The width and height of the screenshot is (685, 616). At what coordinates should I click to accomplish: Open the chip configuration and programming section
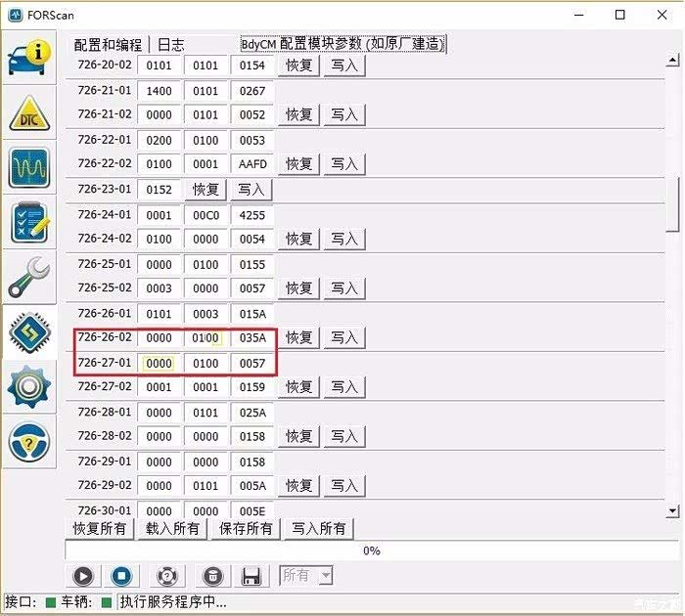(28, 332)
